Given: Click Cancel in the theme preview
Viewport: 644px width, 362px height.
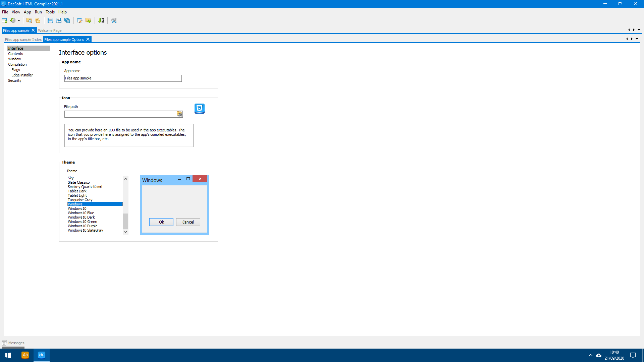Looking at the screenshot, I should [188, 222].
